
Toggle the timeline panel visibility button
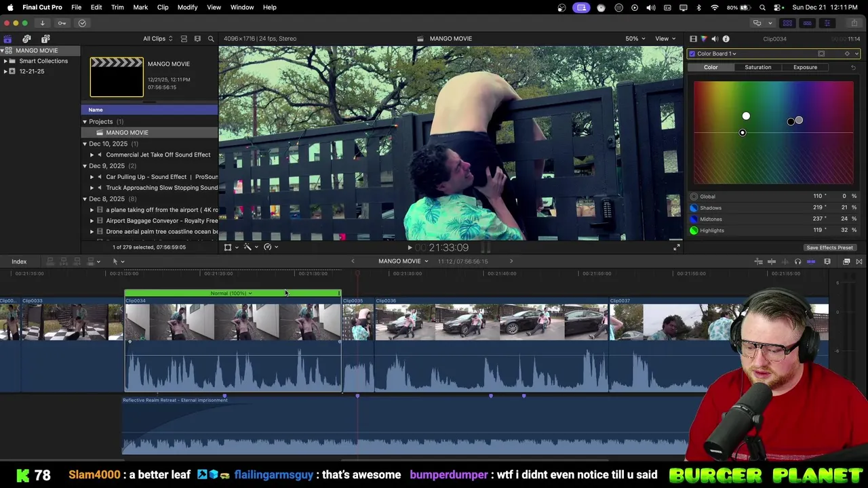coord(807,23)
